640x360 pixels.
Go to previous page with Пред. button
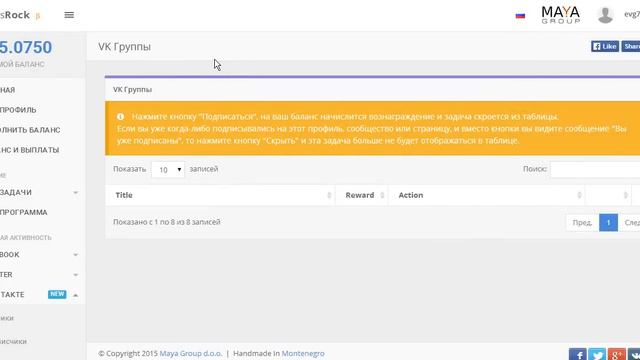(582, 222)
